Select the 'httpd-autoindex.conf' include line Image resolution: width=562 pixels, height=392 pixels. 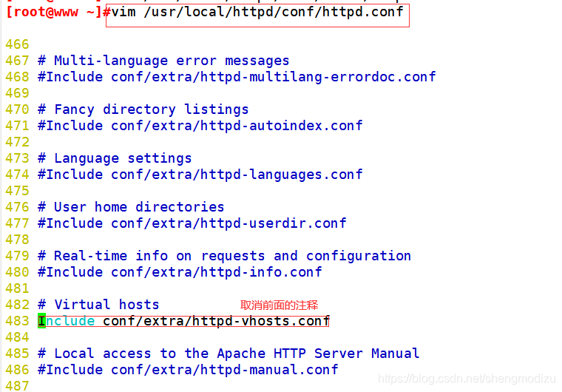click(200, 126)
